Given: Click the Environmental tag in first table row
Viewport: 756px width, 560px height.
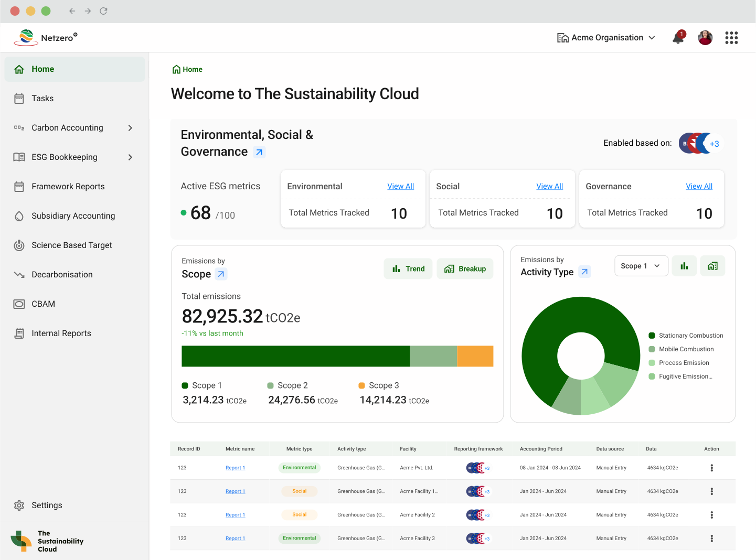Looking at the screenshot, I should [299, 468].
